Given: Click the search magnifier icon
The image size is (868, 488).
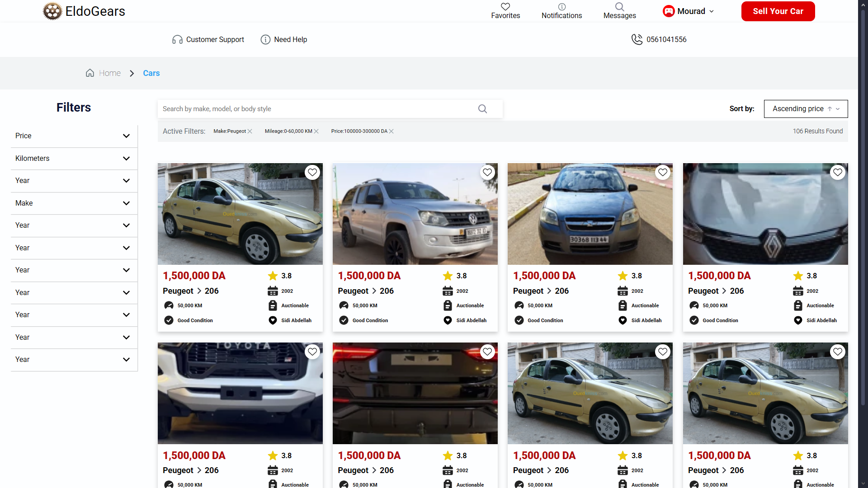Looking at the screenshot, I should point(482,109).
